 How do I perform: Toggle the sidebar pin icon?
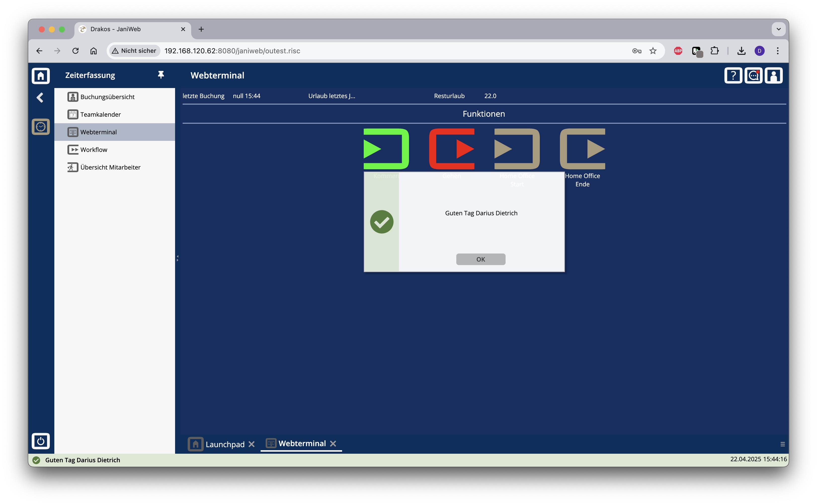(161, 75)
